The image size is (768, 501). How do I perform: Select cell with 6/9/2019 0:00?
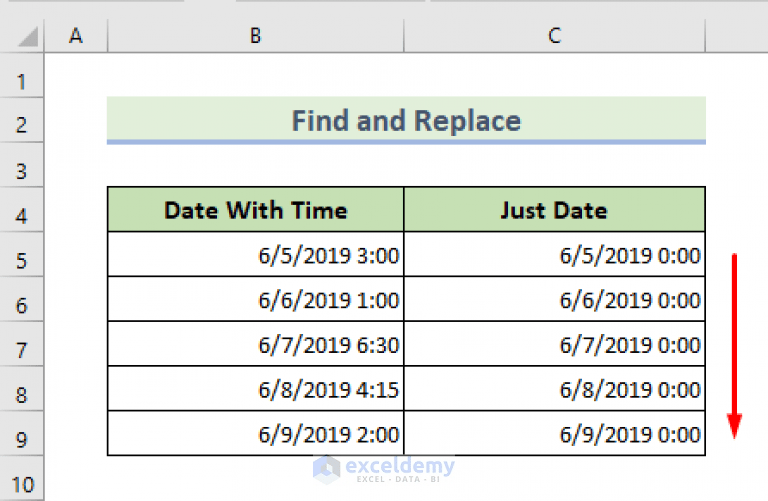pos(554,433)
